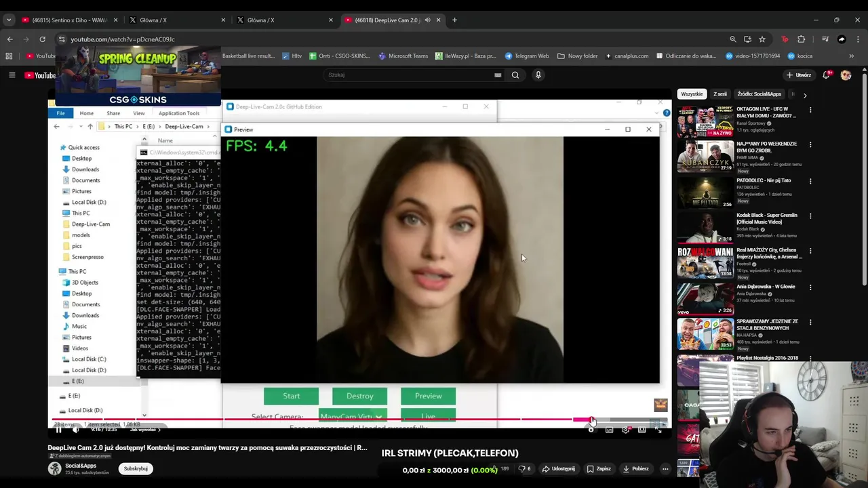
Task: Open the YouTube hamburger guide menu
Action: pyautogui.click(x=12, y=75)
